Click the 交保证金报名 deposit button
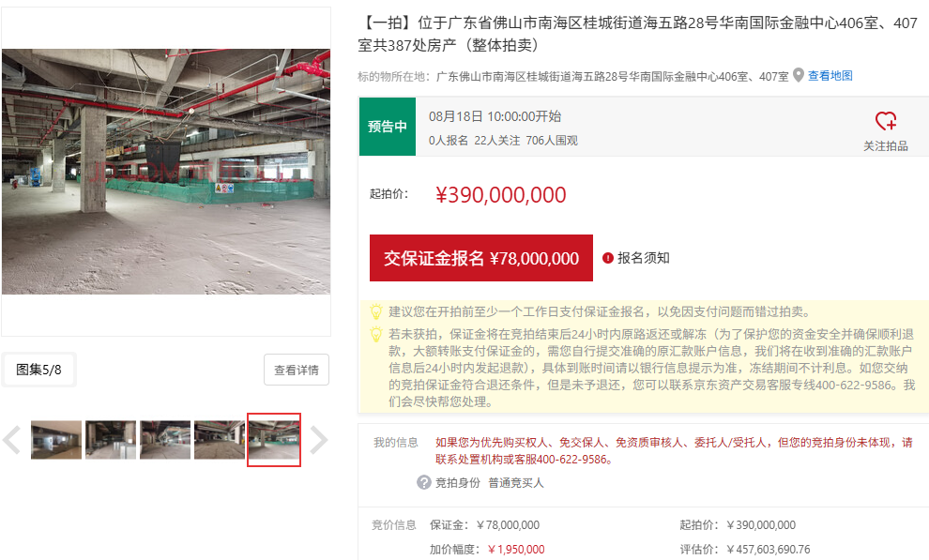 pos(481,258)
